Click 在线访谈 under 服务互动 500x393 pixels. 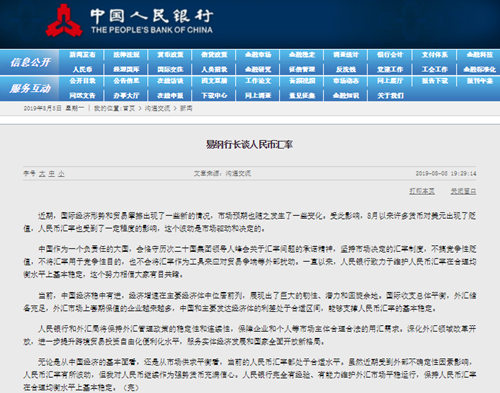click(x=170, y=81)
